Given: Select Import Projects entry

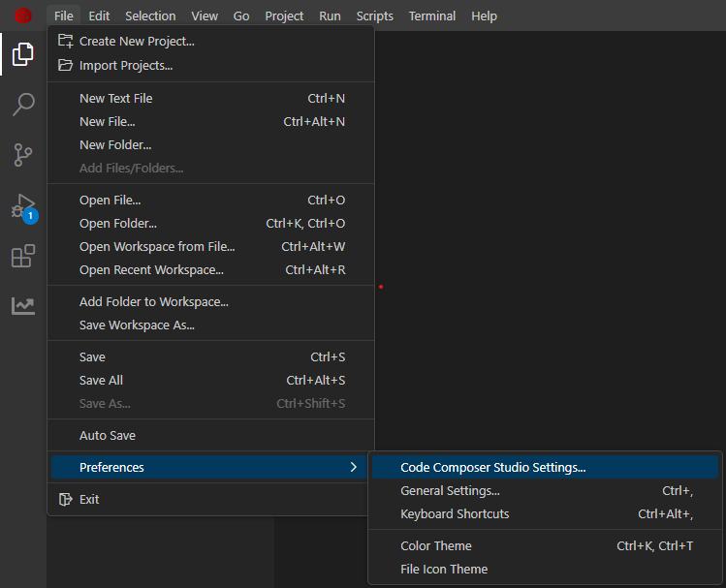Looking at the screenshot, I should tap(126, 66).
